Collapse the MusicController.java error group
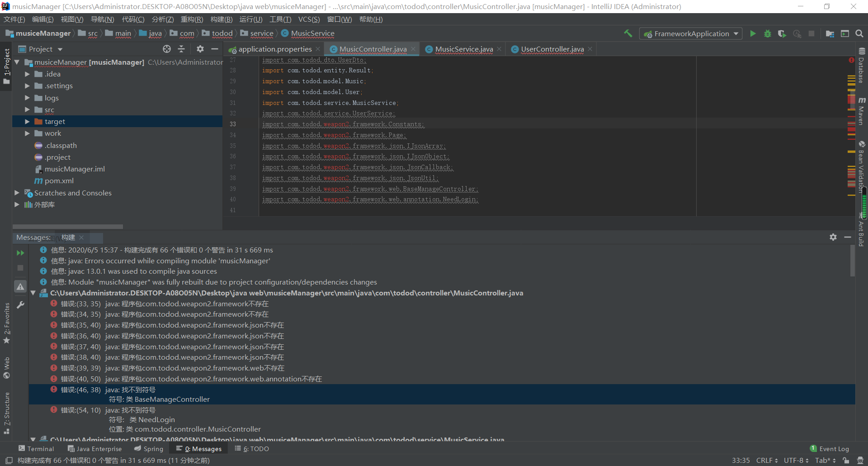Screen dimensions: 868x466 click(33, 293)
